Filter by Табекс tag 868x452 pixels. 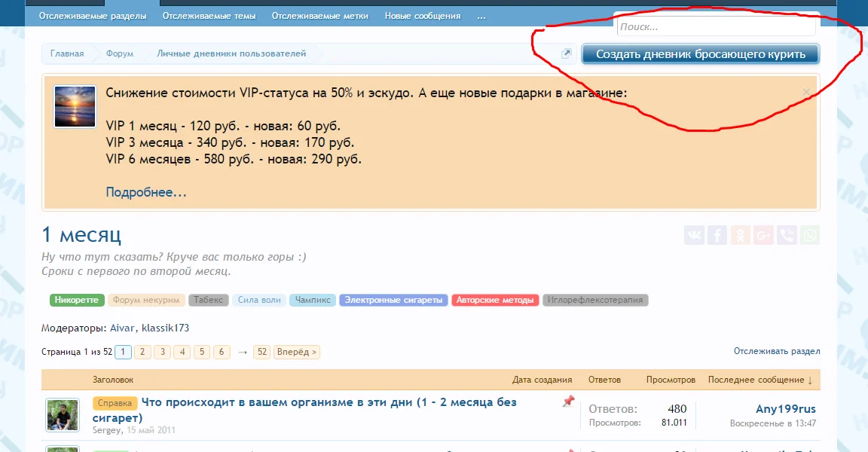click(208, 300)
